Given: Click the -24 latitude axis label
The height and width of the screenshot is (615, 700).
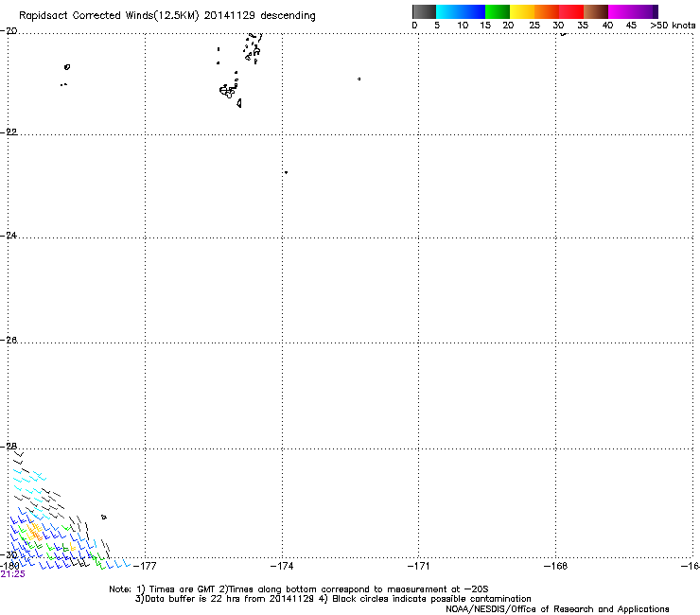Looking at the screenshot, I should [9, 235].
